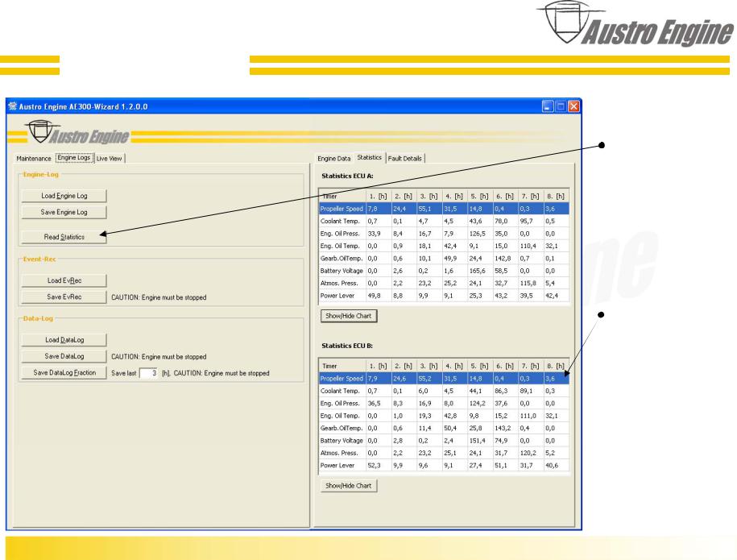Select Propeller Speed row in ECU A table
Screen dimensions: 737x560
click(444, 209)
